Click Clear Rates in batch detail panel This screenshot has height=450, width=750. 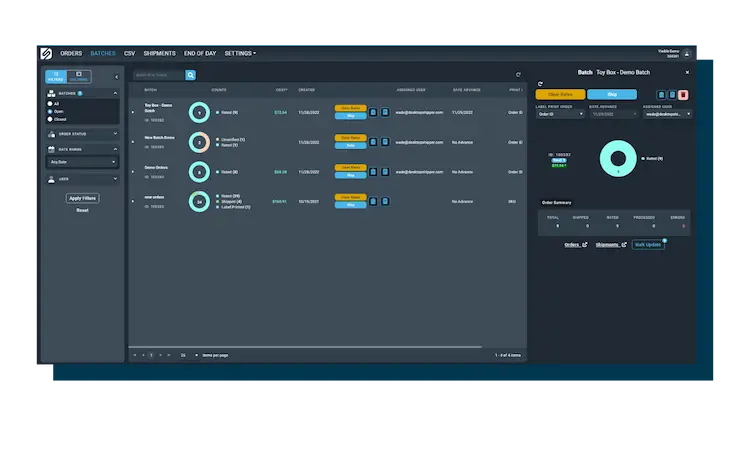[x=560, y=95]
